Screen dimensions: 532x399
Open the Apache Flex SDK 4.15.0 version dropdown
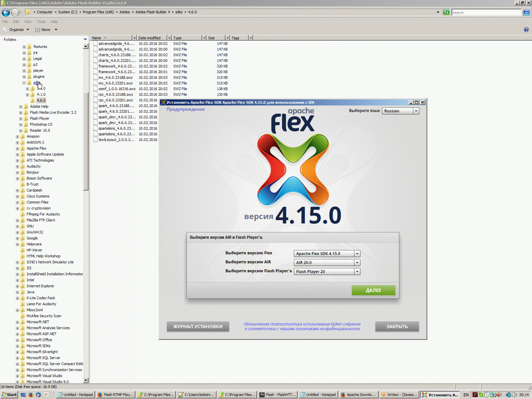pyautogui.click(x=327, y=254)
